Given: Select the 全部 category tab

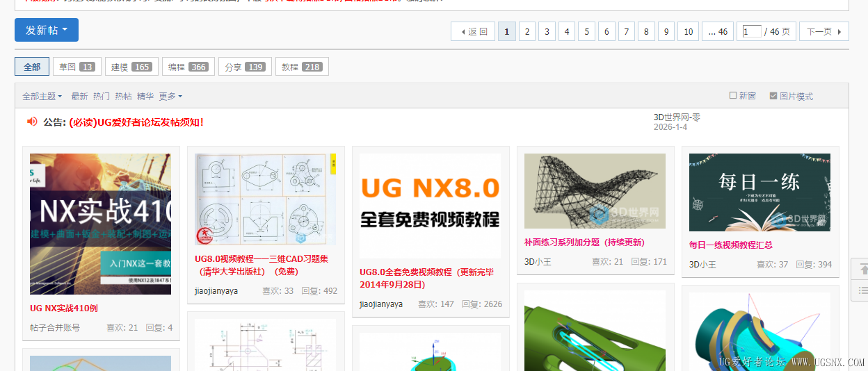Looking at the screenshot, I should 32,67.
